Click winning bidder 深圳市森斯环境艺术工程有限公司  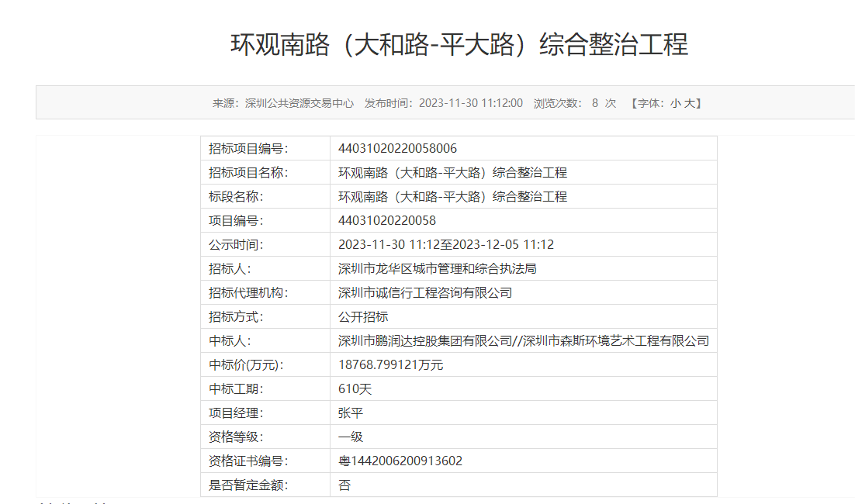click(616, 340)
